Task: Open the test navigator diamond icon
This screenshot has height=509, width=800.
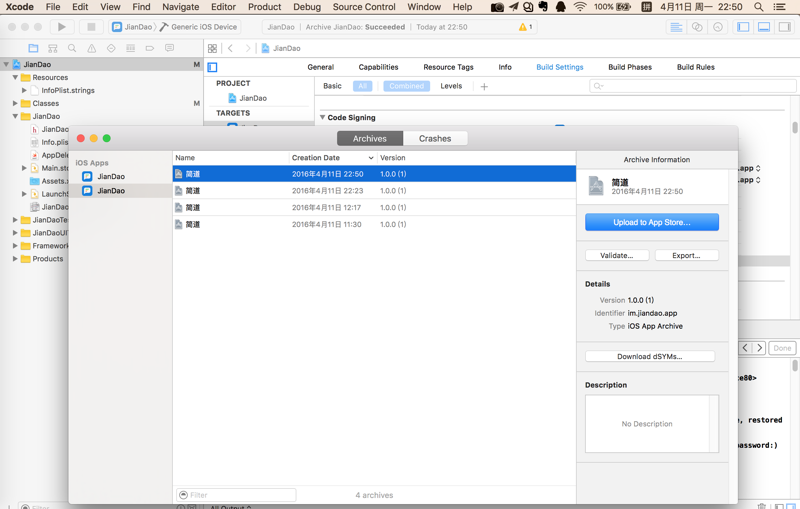Action: coord(111,48)
